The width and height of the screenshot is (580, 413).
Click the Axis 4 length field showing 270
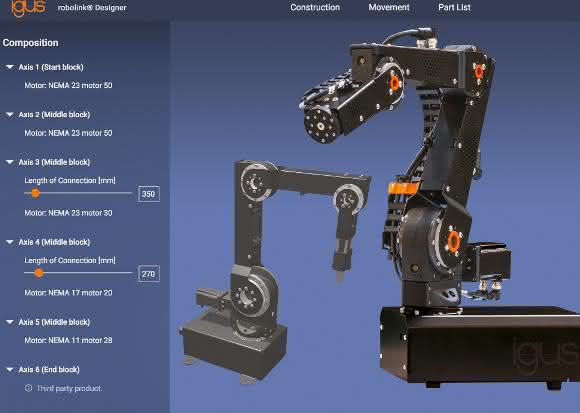(149, 274)
